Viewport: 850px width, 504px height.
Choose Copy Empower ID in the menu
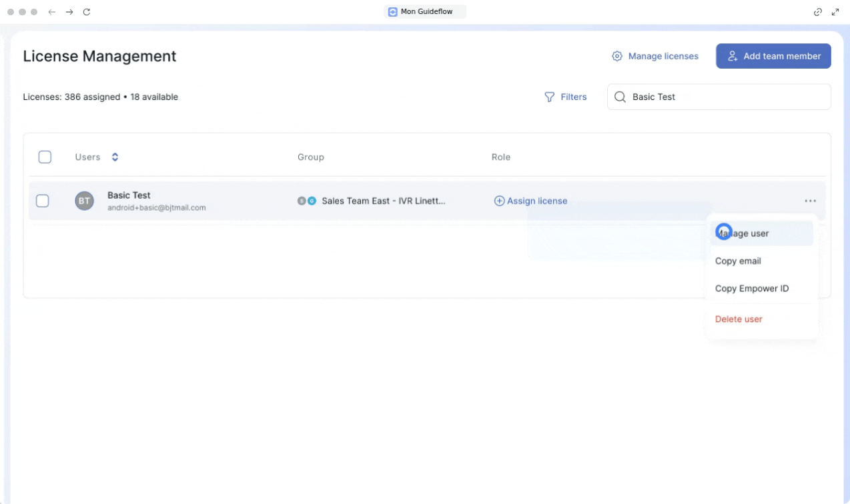[752, 289]
